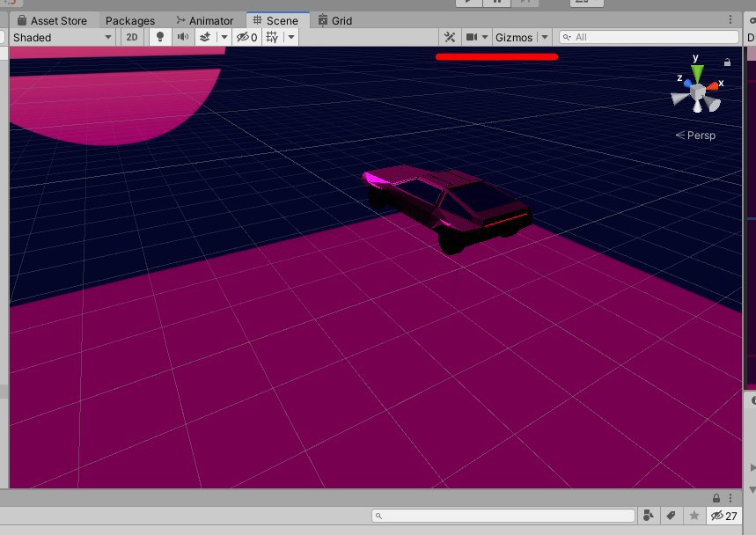Click the Step button in top toolbar

(x=525, y=2)
